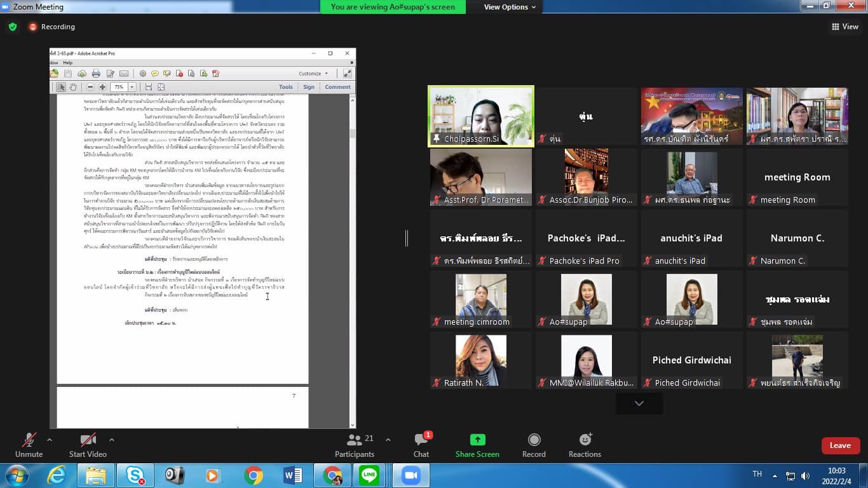
Task: Select the Hand pan tool in Acrobat
Action: 73,87
